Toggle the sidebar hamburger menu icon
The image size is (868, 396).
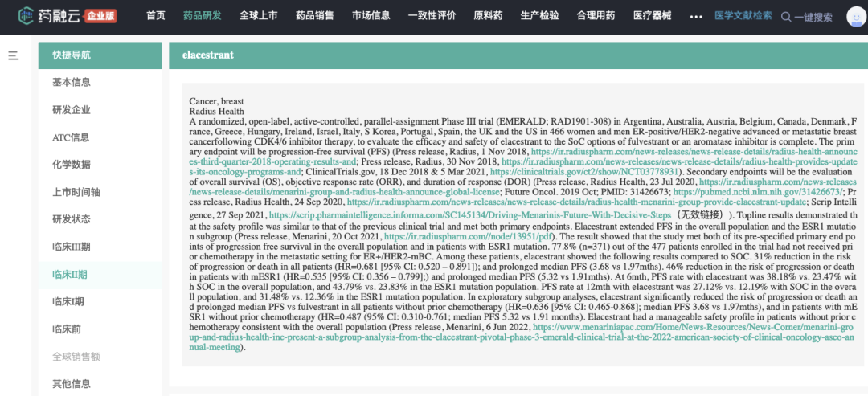[14, 55]
